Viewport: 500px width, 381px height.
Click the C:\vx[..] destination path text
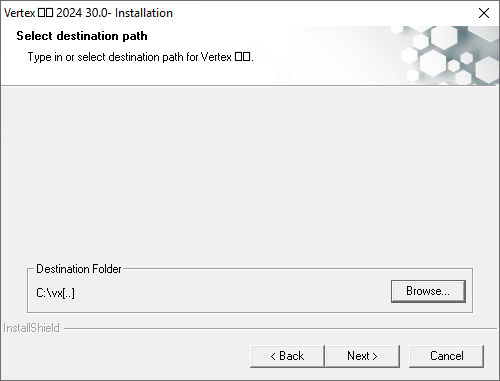55,293
